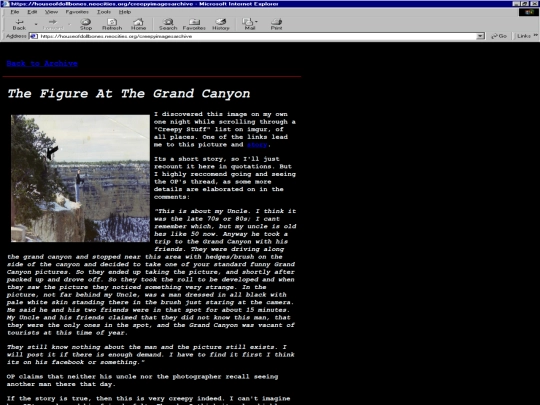The height and width of the screenshot is (405, 540).
Task: Follow the Back to Archive link
Action: (42, 63)
